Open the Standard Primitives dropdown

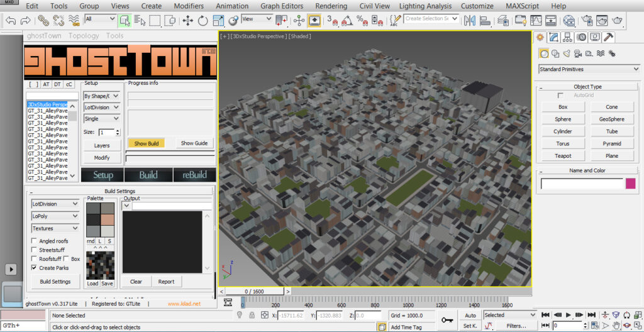point(589,69)
